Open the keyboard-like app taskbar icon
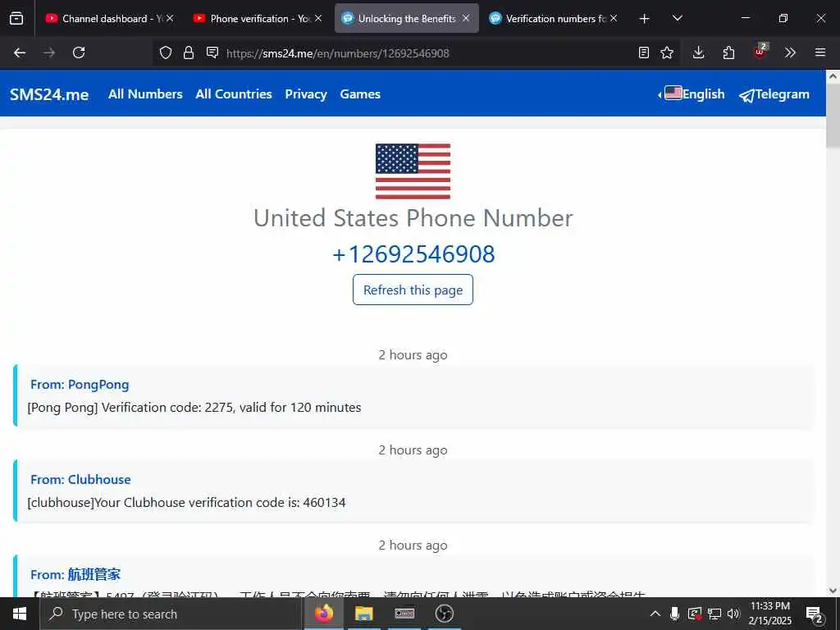The height and width of the screenshot is (630, 840). click(x=404, y=614)
